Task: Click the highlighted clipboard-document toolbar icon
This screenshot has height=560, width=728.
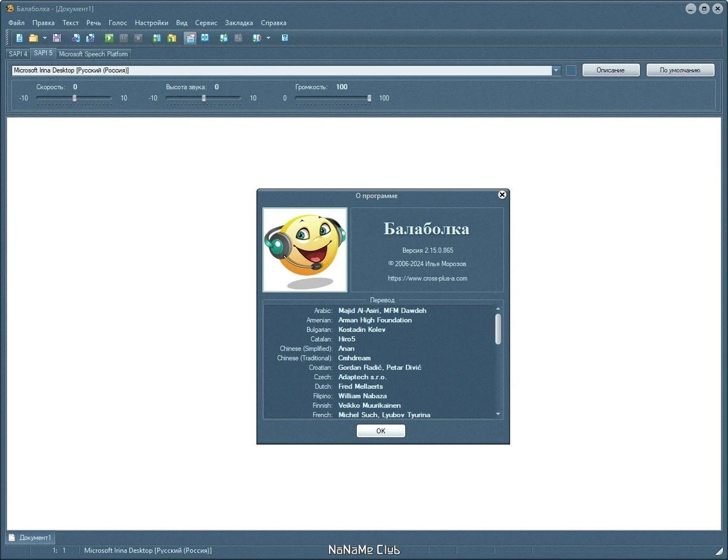Action: (x=190, y=38)
